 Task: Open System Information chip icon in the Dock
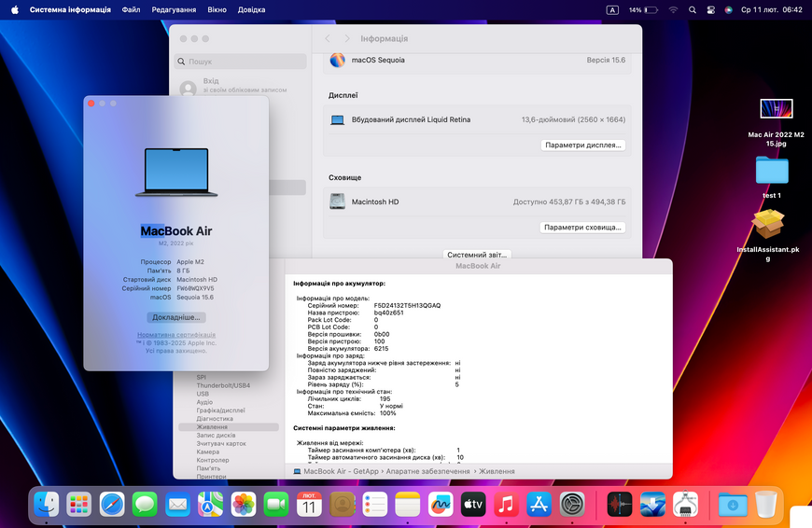click(x=685, y=504)
